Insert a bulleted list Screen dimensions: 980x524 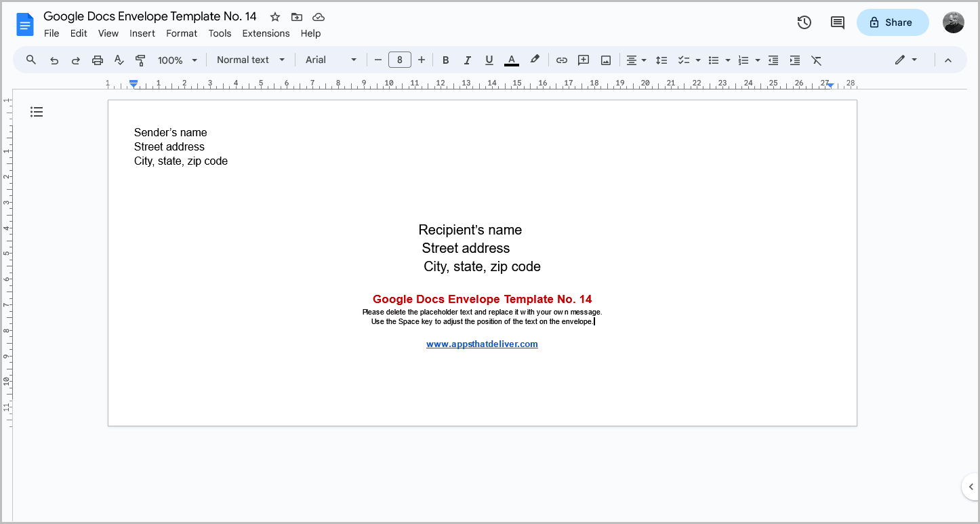(714, 60)
